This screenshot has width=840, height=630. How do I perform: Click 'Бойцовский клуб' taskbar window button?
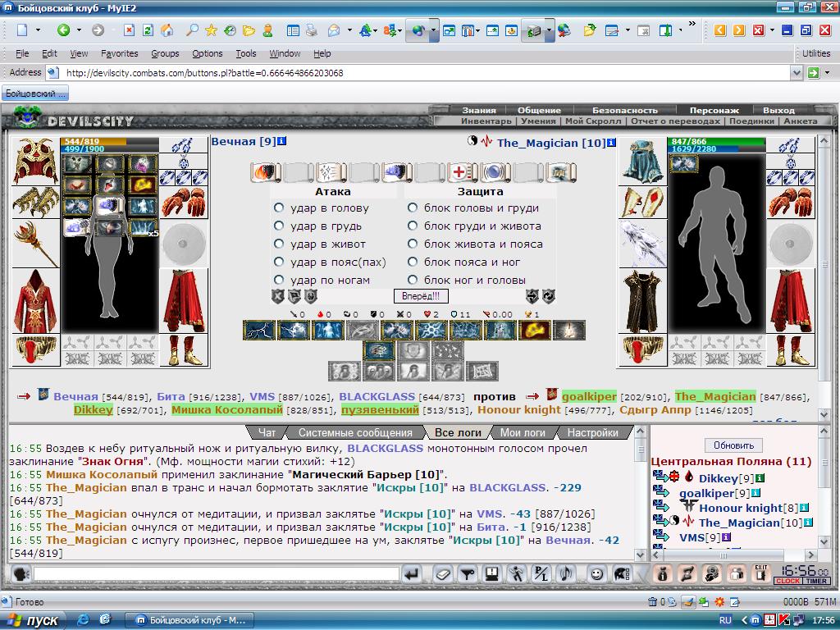click(189, 620)
